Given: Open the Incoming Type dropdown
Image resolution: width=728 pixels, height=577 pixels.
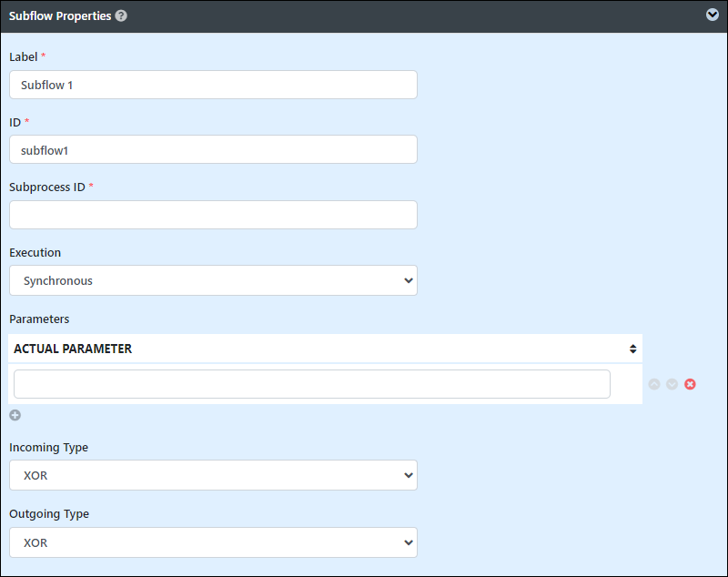Looking at the screenshot, I should click(213, 475).
